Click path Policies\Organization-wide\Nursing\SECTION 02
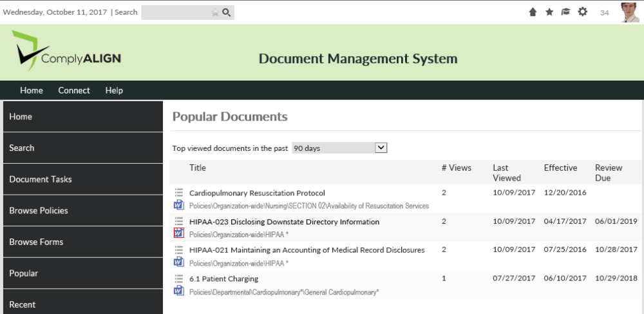 point(309,206)
